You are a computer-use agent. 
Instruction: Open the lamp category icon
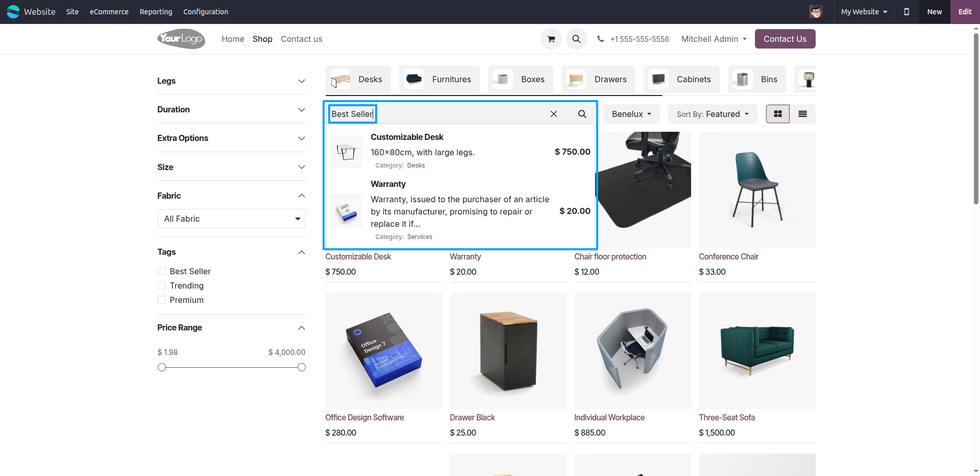pos(808,80)
